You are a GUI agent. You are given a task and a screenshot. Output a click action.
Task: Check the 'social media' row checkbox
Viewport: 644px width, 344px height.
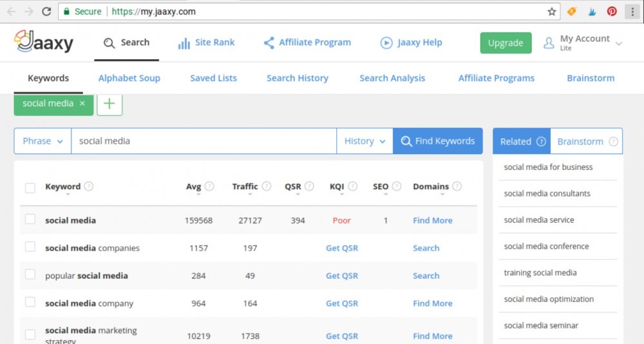coord(30,219)
